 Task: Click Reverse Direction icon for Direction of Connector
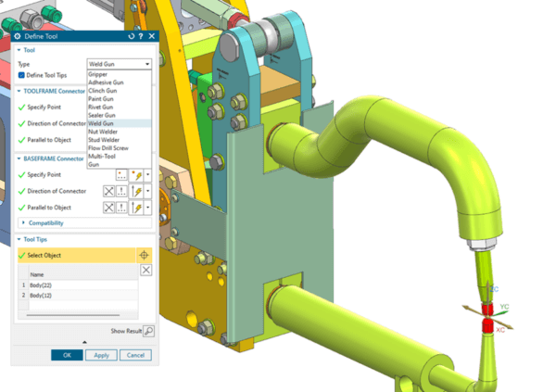pos(108,190)
